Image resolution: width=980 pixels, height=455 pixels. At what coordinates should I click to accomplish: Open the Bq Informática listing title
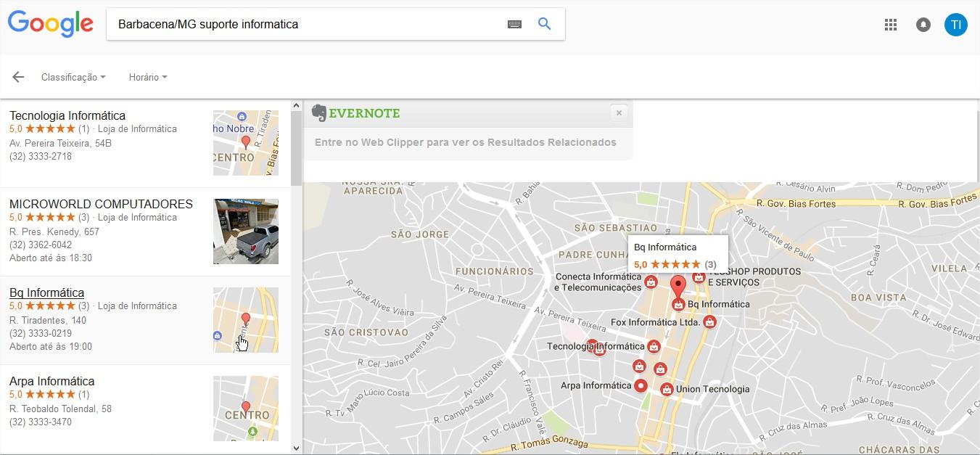point(46,292)
